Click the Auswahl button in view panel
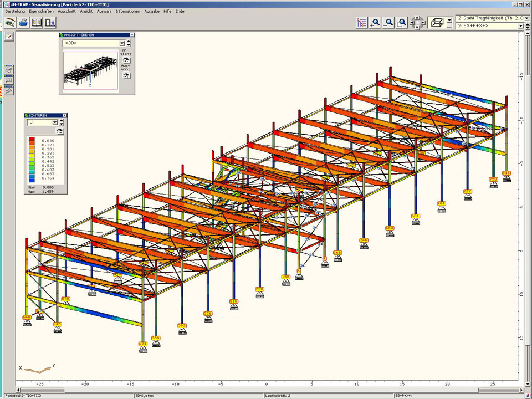The image size is (532, 399). click(126, 74)
